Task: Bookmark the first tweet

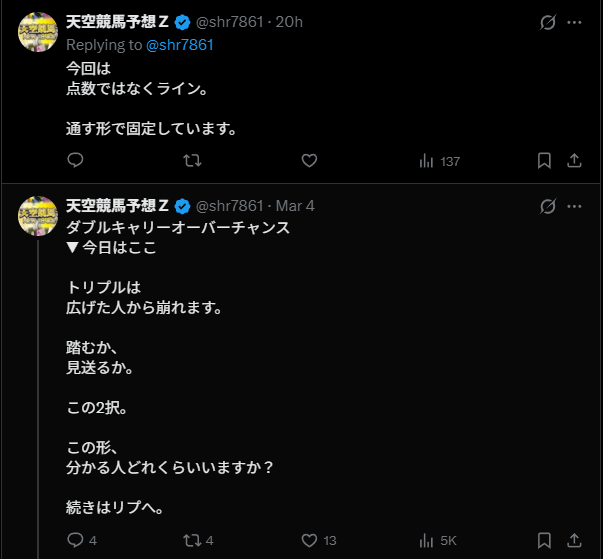Action: click(x=545, y=160)
